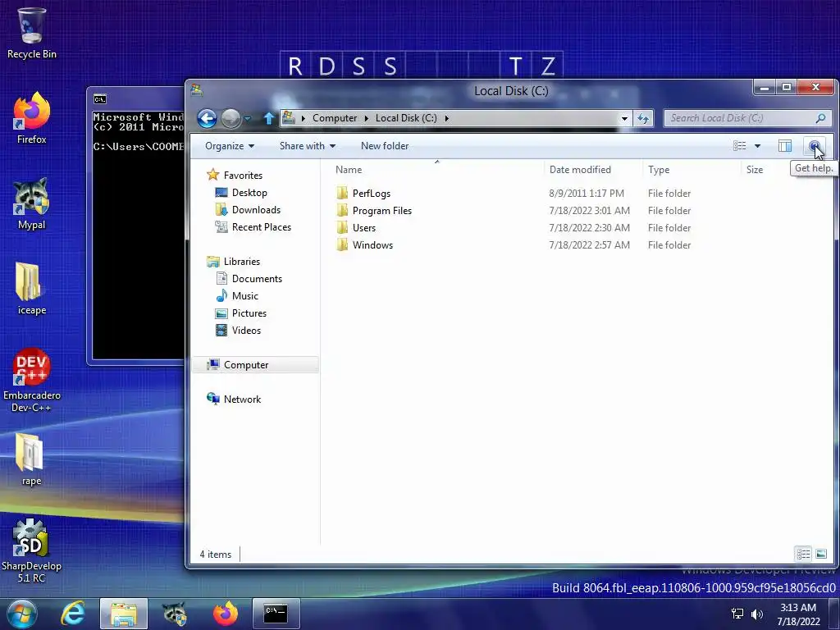Click the date 7/18/2022 3:01 AM for Program Files
The height and width of the screenshot is (630, 840).
click(x=589, y=211)
